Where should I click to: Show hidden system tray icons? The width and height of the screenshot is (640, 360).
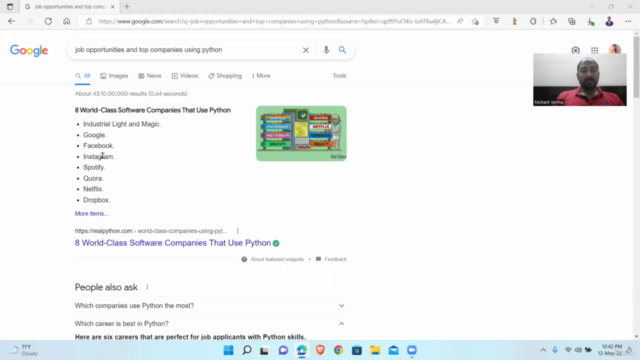[x=543, y=350]
